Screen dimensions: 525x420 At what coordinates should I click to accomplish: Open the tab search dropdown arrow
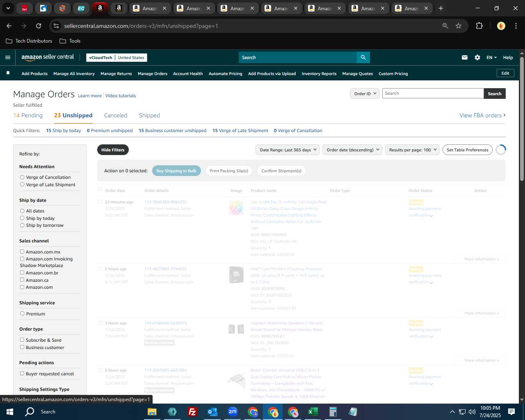pos(8,8)
